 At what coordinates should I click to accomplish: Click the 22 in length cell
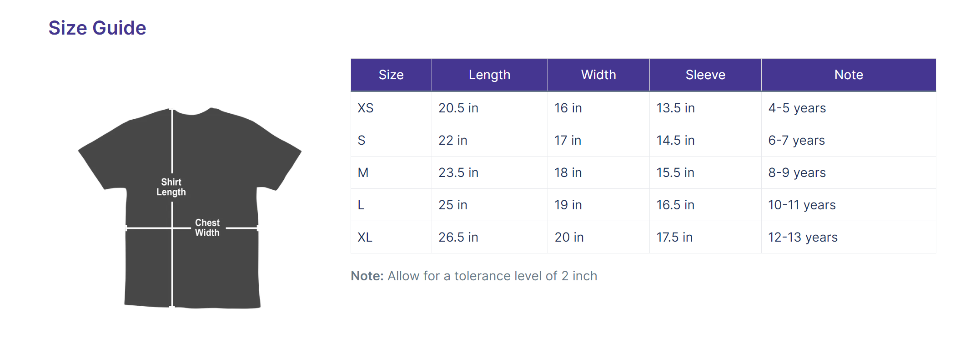coord(490,140)
